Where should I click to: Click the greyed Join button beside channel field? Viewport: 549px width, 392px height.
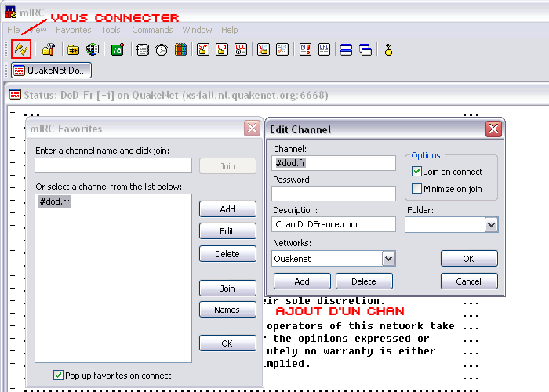click(x=227, y=166)
